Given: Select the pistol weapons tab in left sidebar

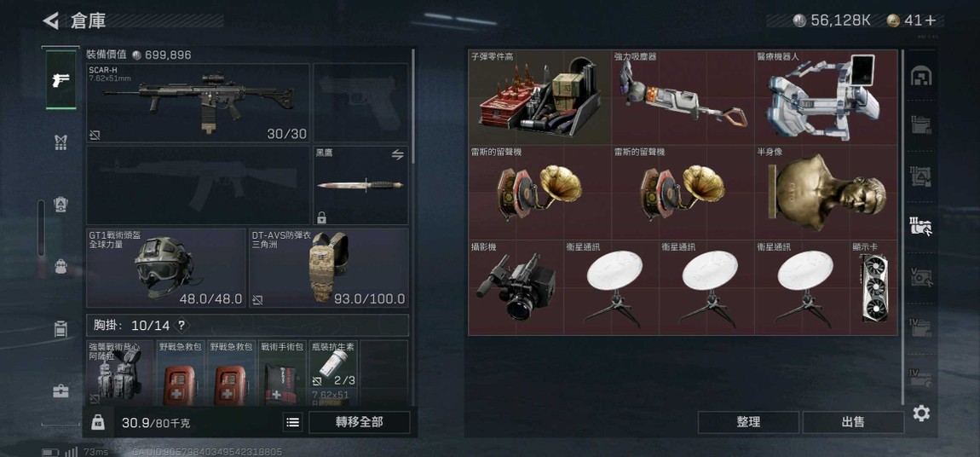Looking at the screenshot, I should point(61,79).
